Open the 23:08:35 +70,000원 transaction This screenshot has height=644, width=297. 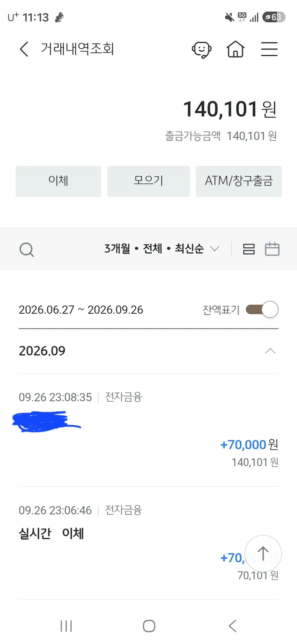click(x=148, y=430)
